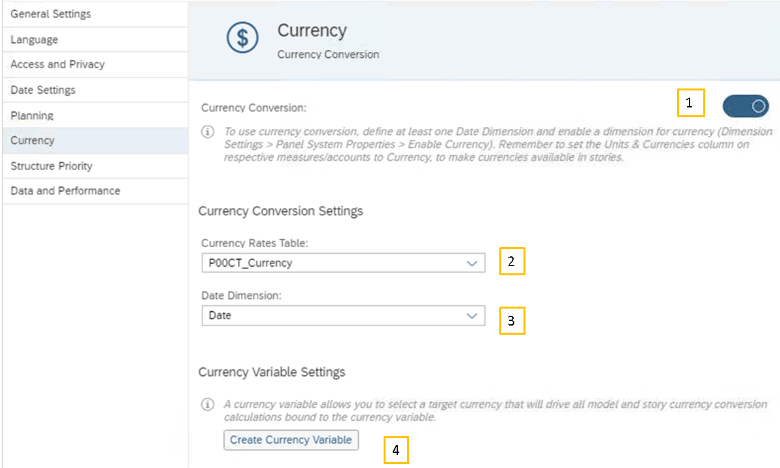This screenshot has width=780, height=468.
Task: Click the yellow callout marker numbered 3
Action: [x=511, y=320]
